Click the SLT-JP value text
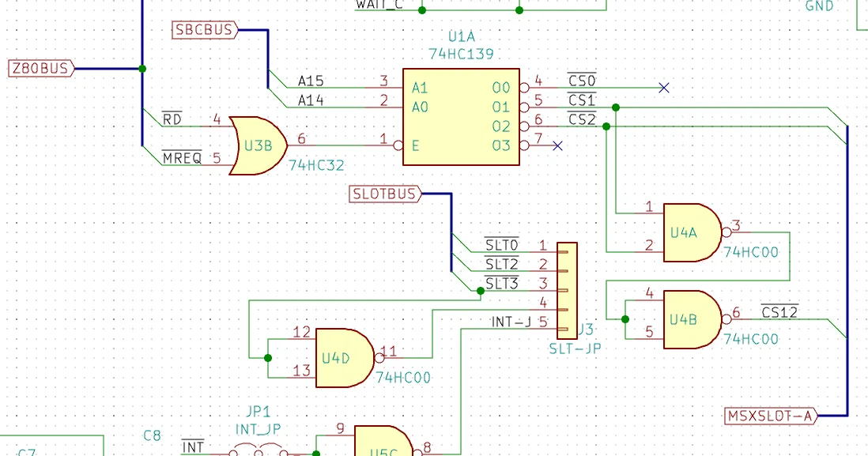868x456 pixels. coord(575,349)
